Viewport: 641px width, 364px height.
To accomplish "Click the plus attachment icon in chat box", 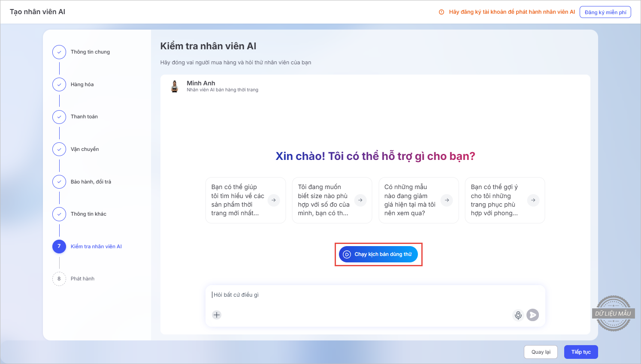I will 217,315.
